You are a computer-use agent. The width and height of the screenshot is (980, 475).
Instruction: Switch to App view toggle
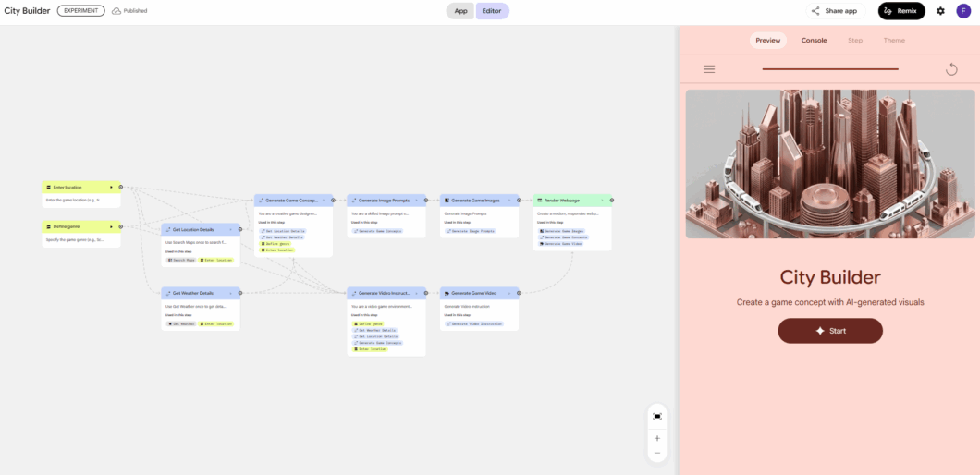coord(460,11)
